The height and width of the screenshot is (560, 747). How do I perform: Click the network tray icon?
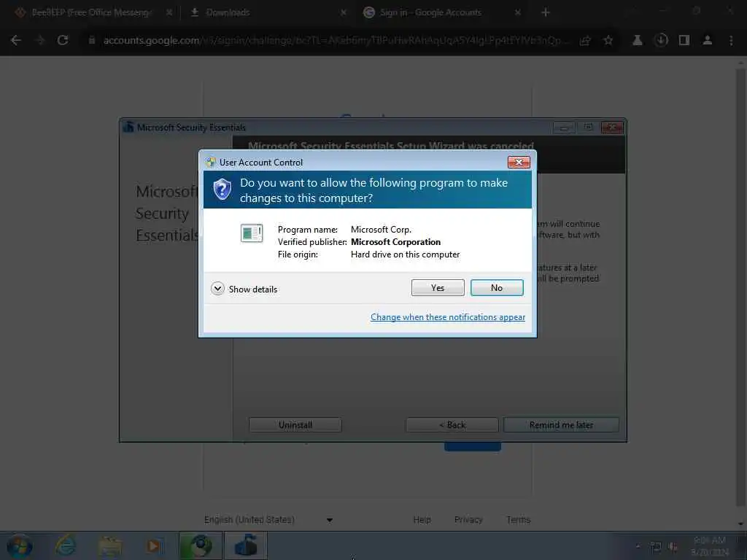tap(656, 547)
